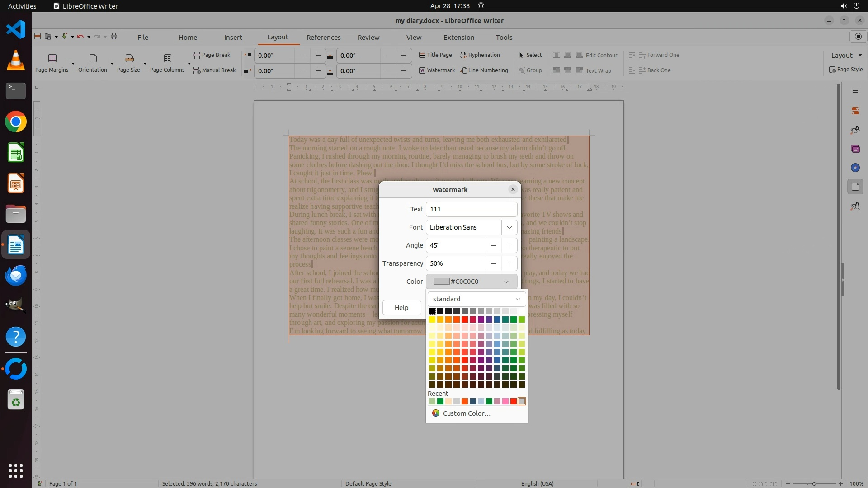Increase the Angle value with plus
868x488 pixels.
509,245
